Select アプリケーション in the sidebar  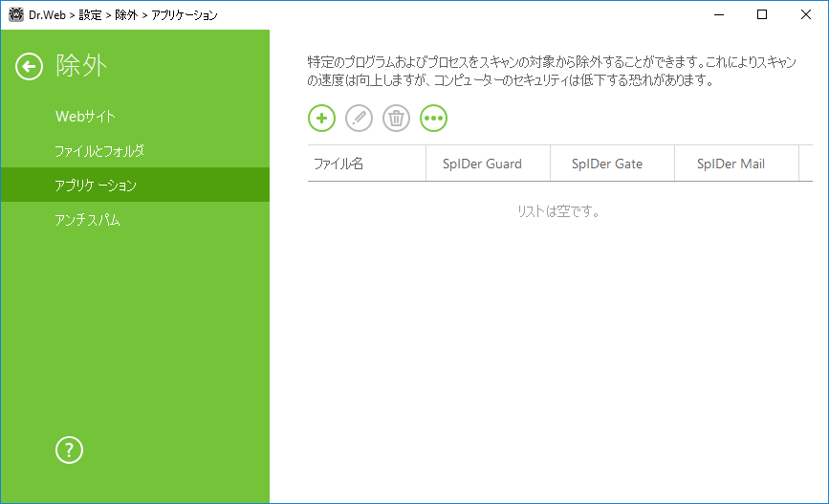136,186
